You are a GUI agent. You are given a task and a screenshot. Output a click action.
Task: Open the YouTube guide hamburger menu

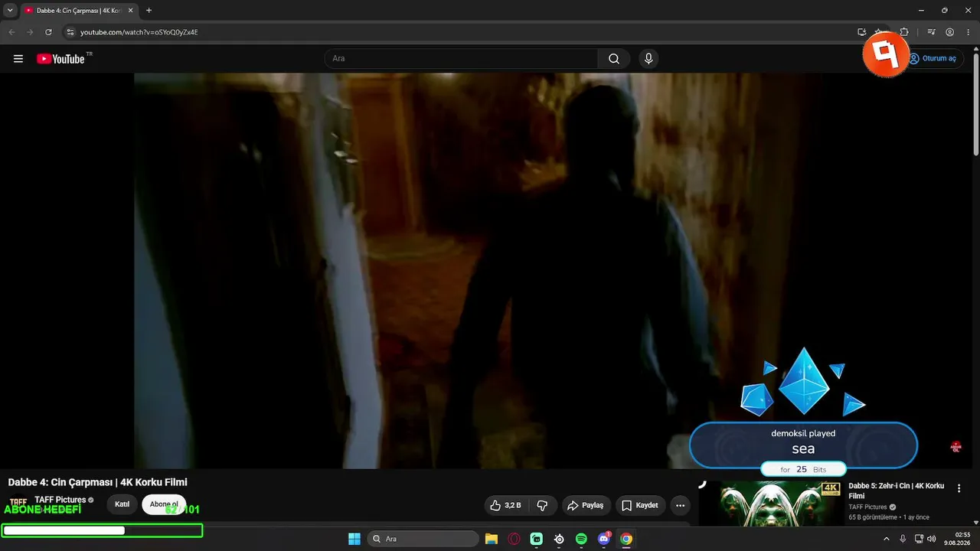[18, 59]
